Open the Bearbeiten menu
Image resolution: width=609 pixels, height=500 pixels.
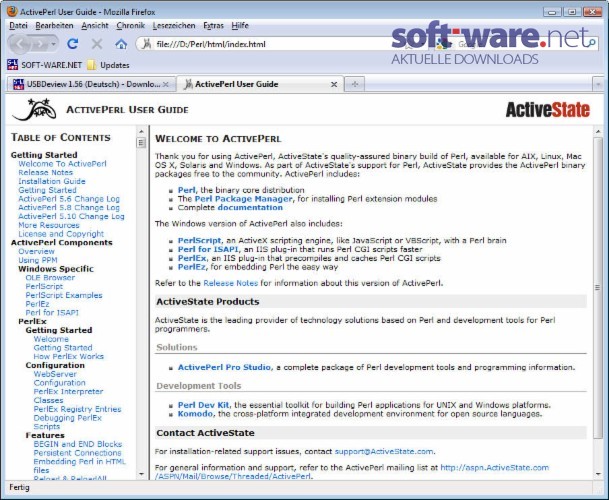pyautogui.click(x=54, y=26)
